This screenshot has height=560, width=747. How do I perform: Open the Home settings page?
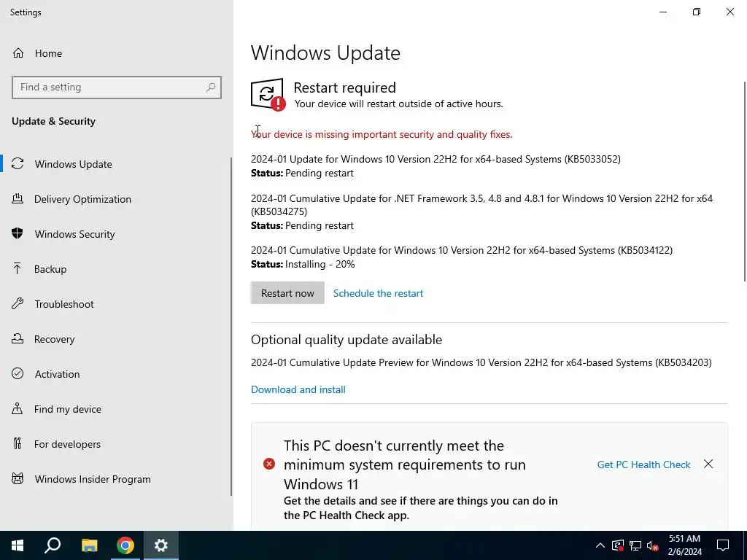coord(48,53)
